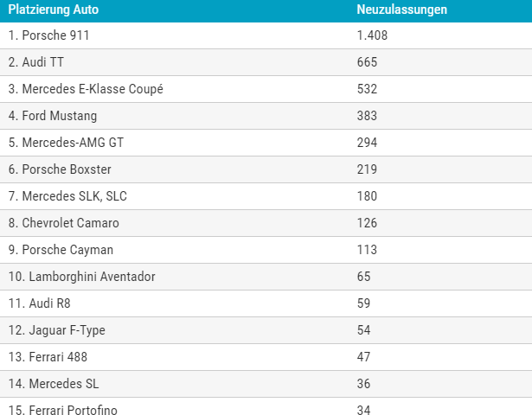Click the 'Platzierung Auto' column header
The image size is (532, 415).
[54, 10]
